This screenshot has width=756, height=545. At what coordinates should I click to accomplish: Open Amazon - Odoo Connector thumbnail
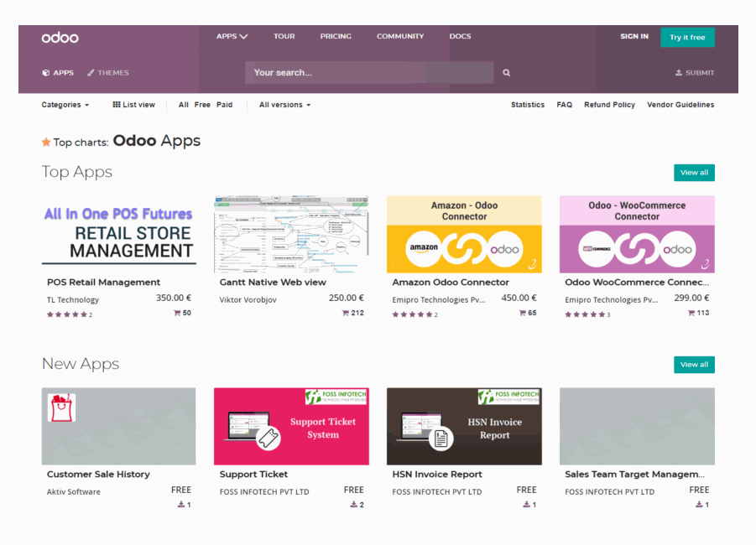pos(464,234)
